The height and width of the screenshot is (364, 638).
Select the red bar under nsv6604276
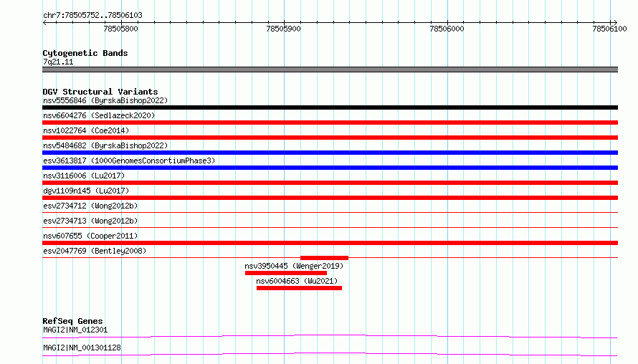[x=330, y=123]
